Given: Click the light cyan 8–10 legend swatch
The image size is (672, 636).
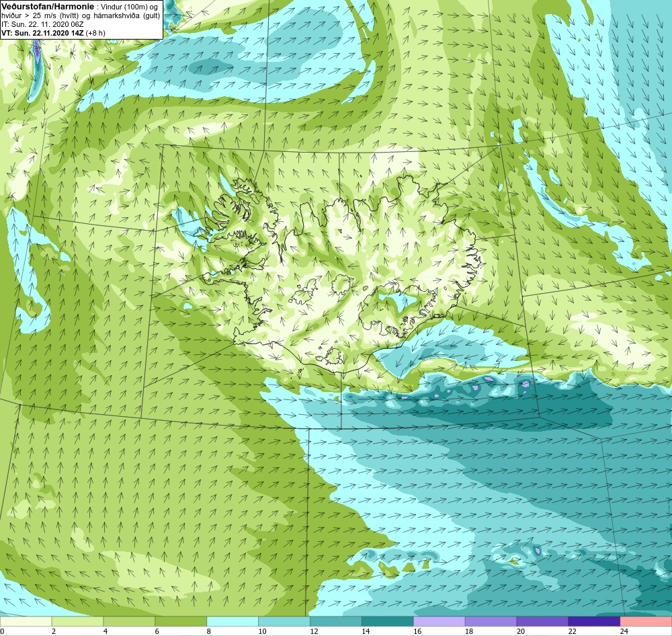Looking at the screenshot, I should click(233, 621).
